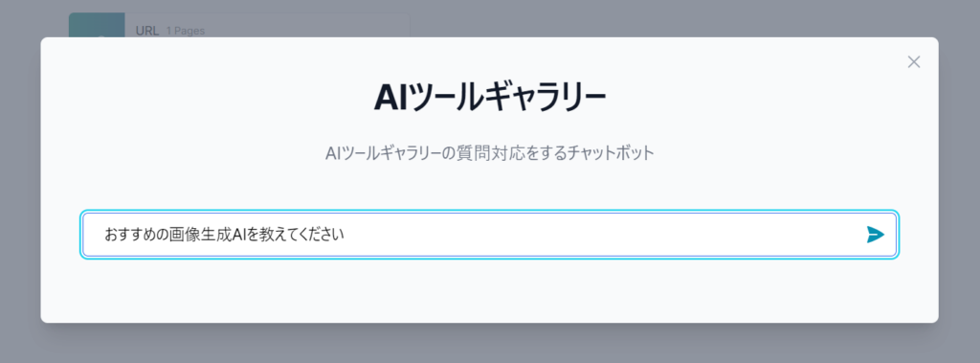Place cursor in text おすすめの画像生成AIを教えてください
The width and height of the screenshot is (980, 363).
pyautogui.click(x=224, y=236)
